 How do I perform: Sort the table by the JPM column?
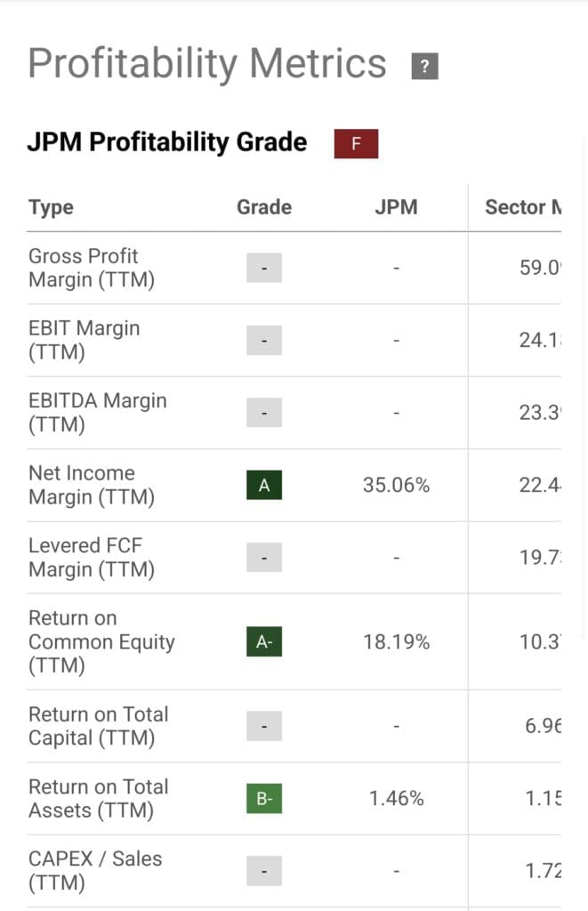(x=396, y=206)
